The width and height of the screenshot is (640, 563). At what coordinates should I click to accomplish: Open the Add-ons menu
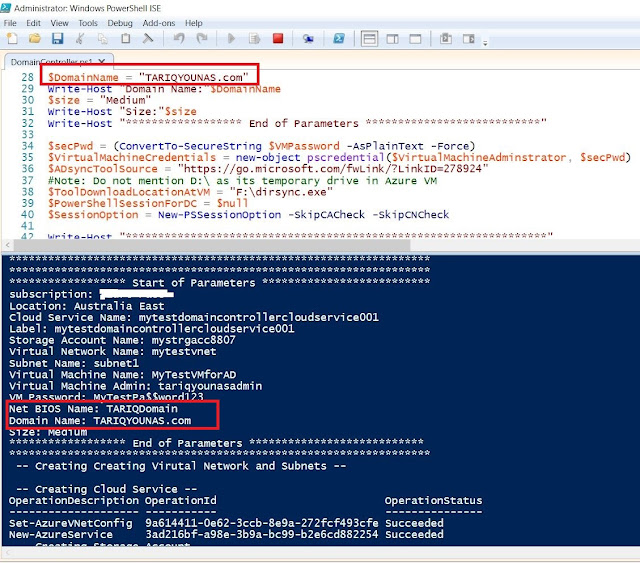point(159,23)
